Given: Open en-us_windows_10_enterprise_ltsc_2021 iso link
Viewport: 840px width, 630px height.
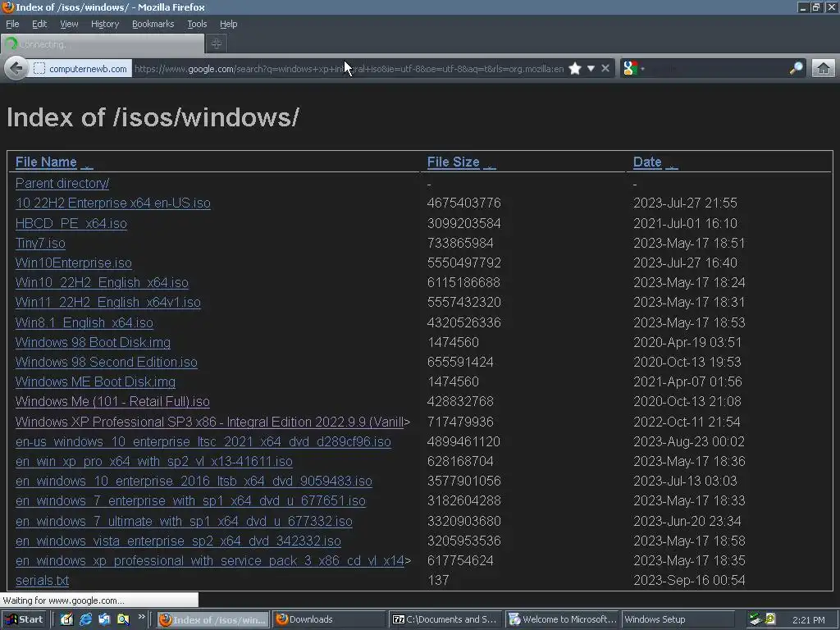Looking at the screenshot, I should click(203, 442).
